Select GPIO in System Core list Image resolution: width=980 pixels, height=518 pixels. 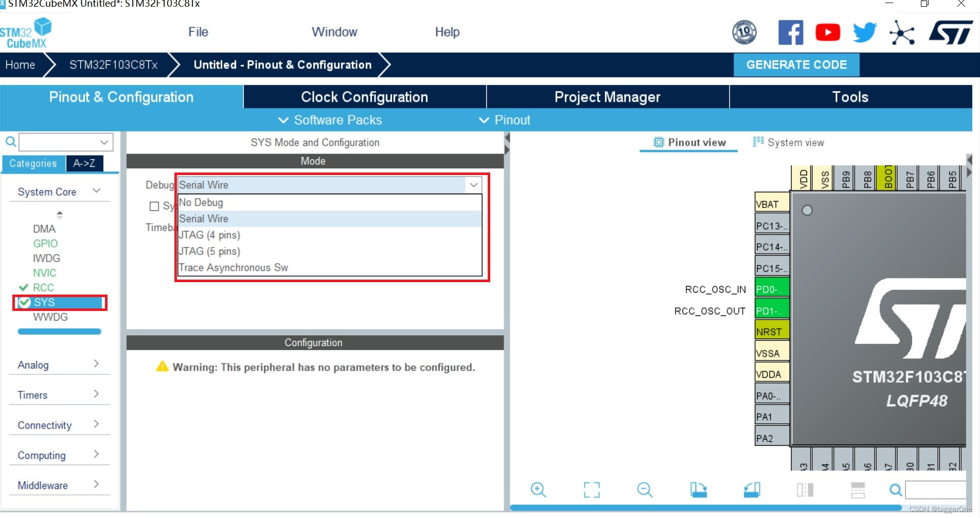tap(45, 244)
